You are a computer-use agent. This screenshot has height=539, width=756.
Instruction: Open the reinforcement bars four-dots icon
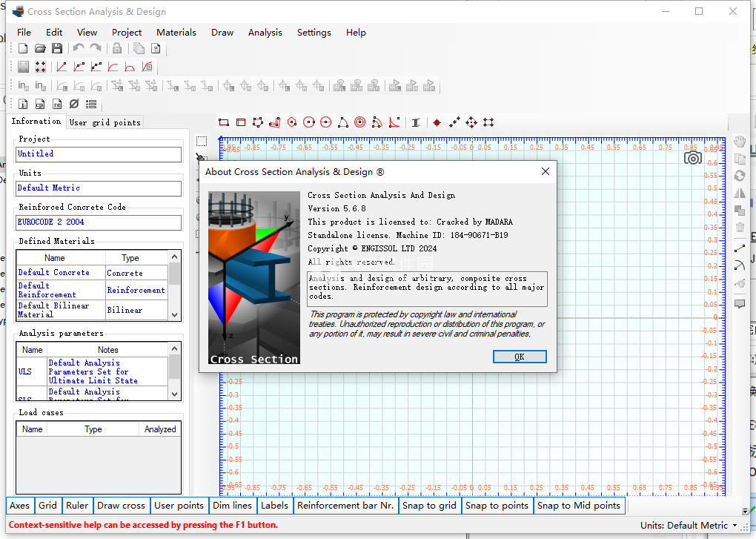pyautogui.click(x=41, y=67)
